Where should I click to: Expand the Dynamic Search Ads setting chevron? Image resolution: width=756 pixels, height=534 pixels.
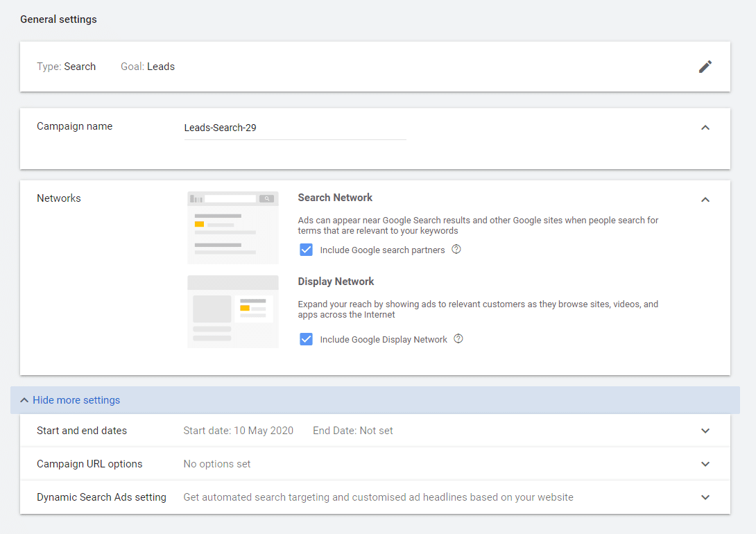705,497
